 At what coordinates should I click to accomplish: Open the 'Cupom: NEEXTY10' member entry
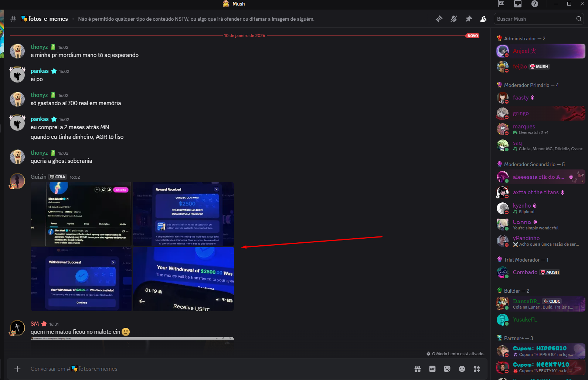point(541,367)
